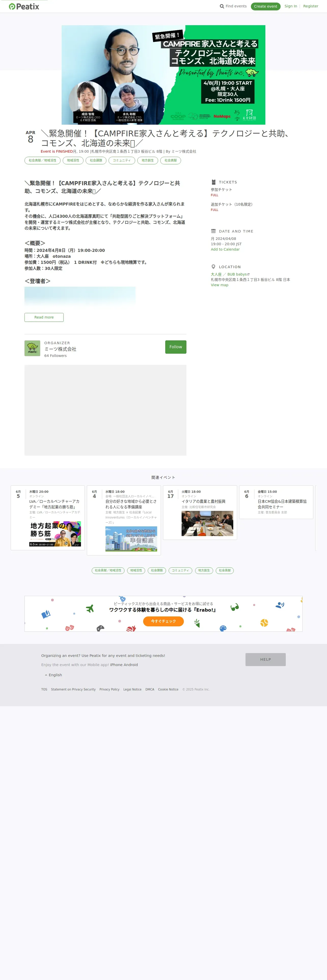Screen dimensions: 327x980
Task: Click the 関連イベント heading
Action: click(x=163, y=478)
